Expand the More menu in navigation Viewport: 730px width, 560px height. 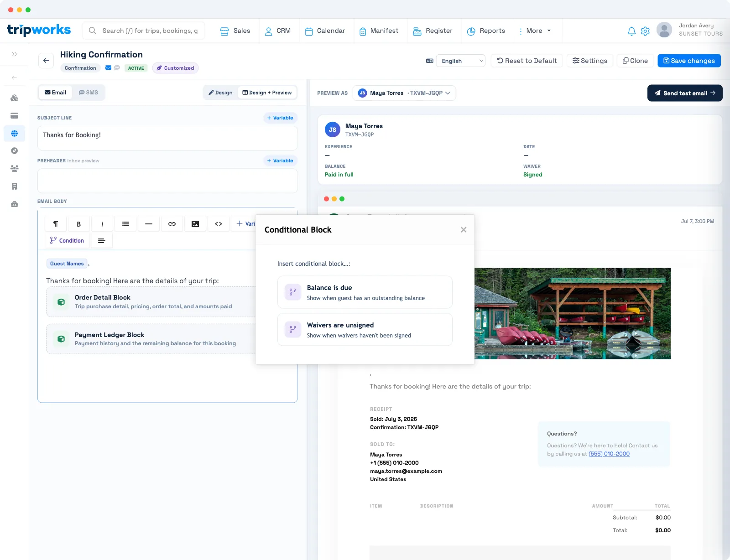[x=535, y=31]
